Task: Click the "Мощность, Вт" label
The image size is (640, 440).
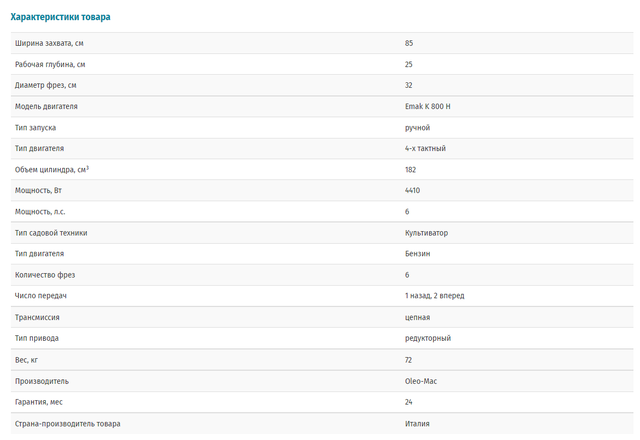Action: coord(40,190)
